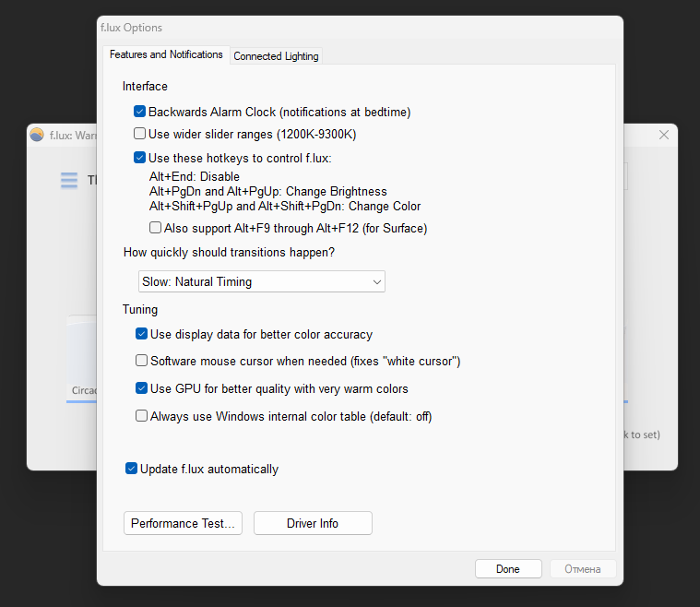Screen dimensions: 700x607
Task: Open Driver Info
Action: coord(313,523)
